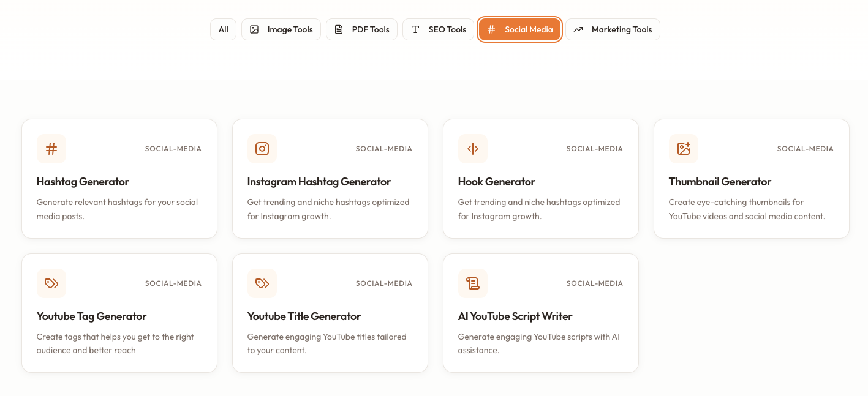Click the picture icon in Image Tools filter
Viewport: 868px width, 396px height.
pyautogui.click(x=254, y=29)
